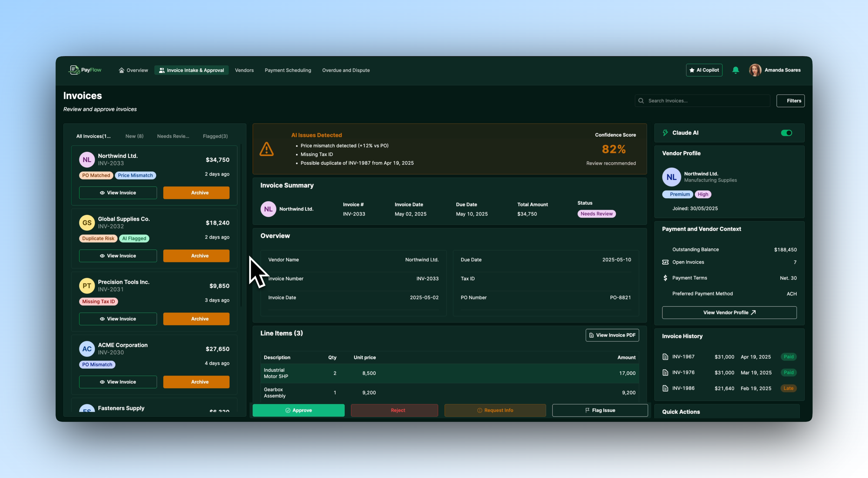
Task: Open the Overview nav tab
Action: 133,70
